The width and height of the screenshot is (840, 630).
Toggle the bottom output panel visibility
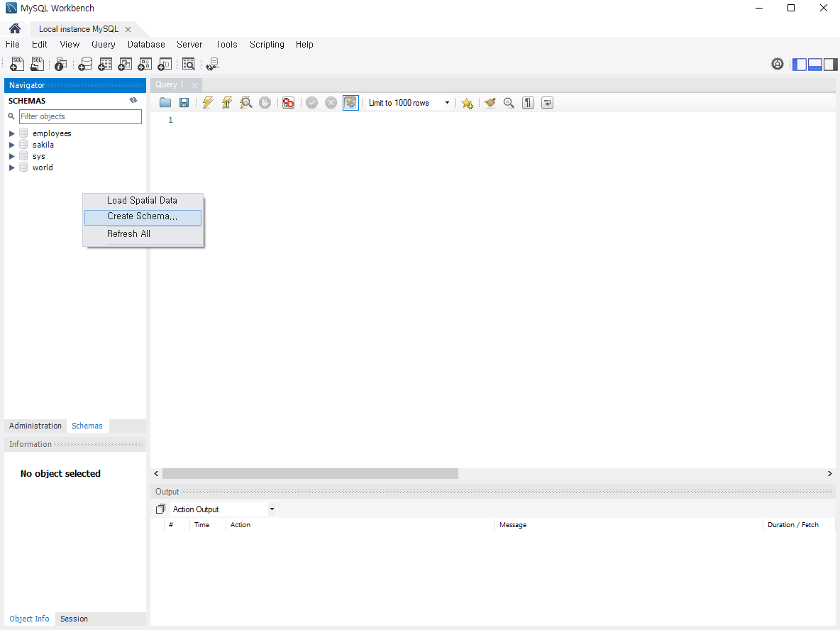[815, 65]
